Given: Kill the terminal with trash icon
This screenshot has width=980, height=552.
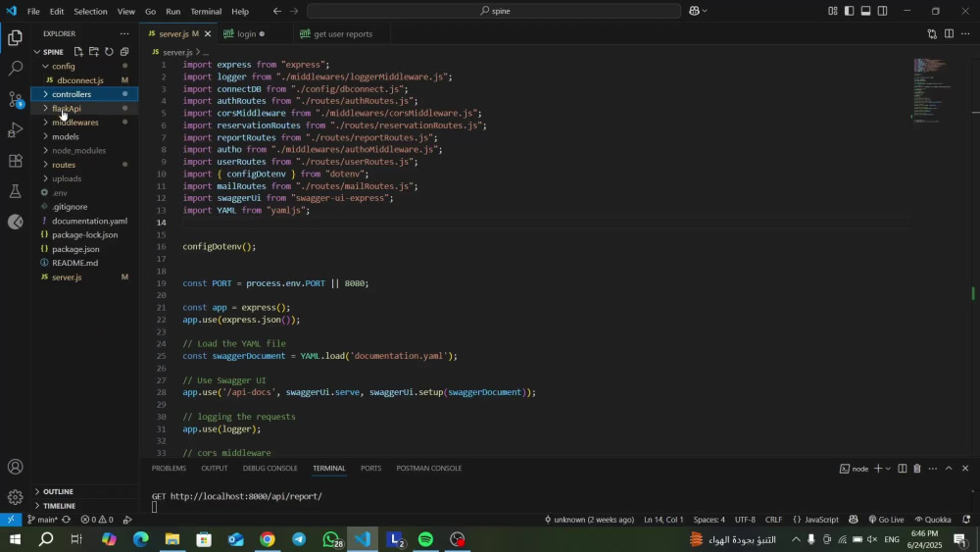Looking at the screenshot, I should tap(917, 469).
